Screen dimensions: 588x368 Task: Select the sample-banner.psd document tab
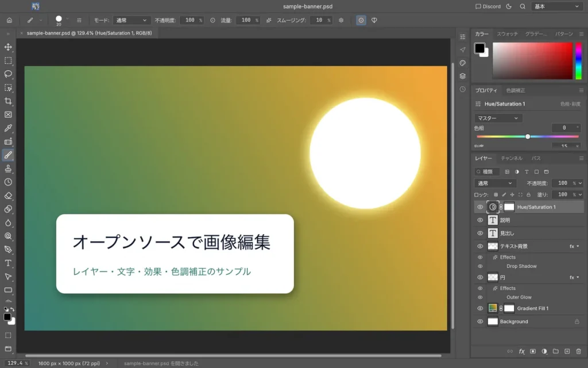coord(89,33)
